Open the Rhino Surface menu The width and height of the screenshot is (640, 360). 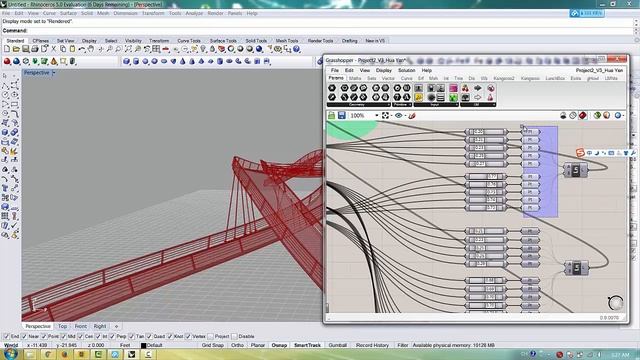(x=68, y=13)
